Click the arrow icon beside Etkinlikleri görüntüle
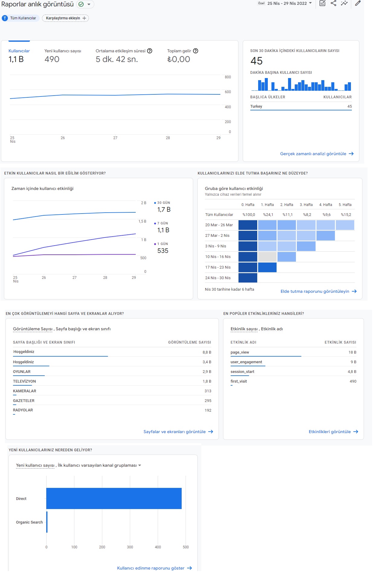 (x=356, y=432)
